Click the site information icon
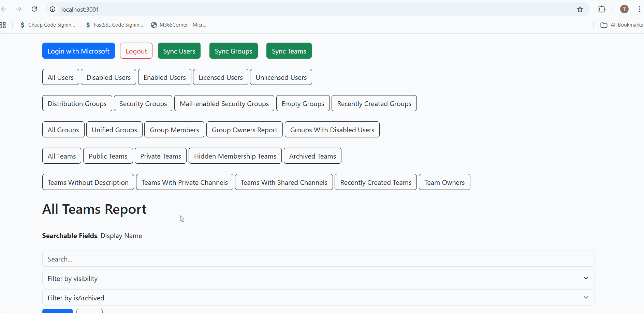 53,9
